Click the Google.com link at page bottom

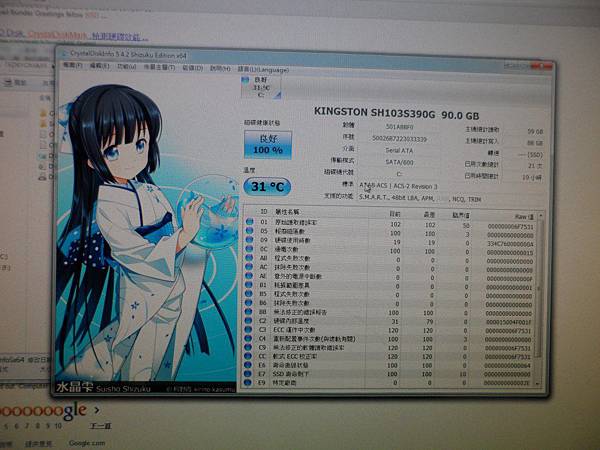point(87,443)
